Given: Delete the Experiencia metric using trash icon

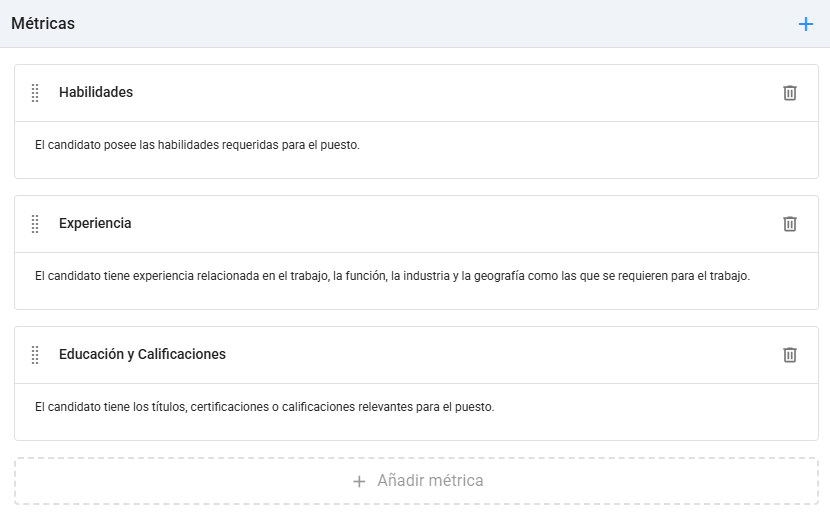Looking at the screenshot, I should coord(789,224).
